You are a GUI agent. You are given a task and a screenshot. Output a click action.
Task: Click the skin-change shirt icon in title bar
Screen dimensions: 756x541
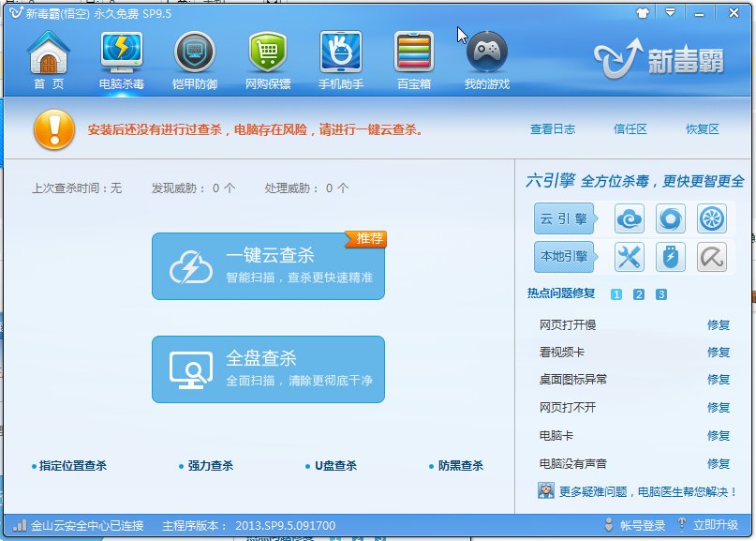[643, 13]
